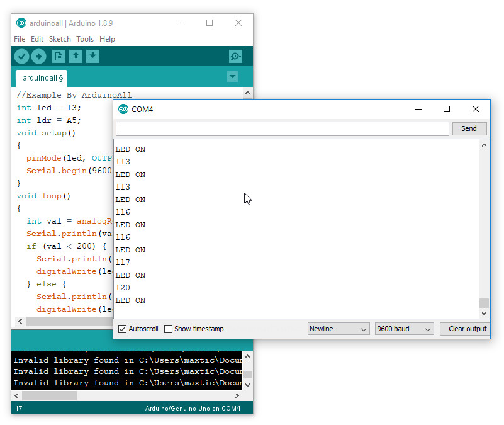The image size is (504, 425).
Task: Click the console scroll down arrow
Action: point(247,385)
